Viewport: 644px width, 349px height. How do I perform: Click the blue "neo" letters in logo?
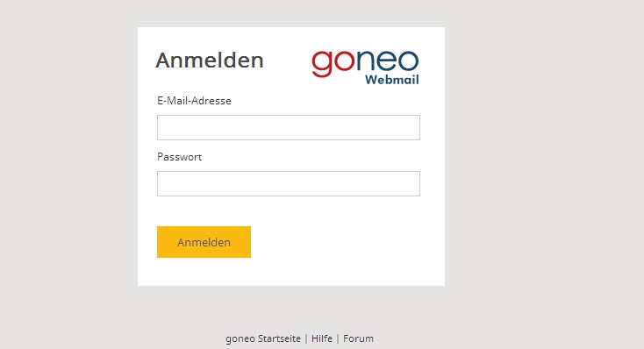387,61
